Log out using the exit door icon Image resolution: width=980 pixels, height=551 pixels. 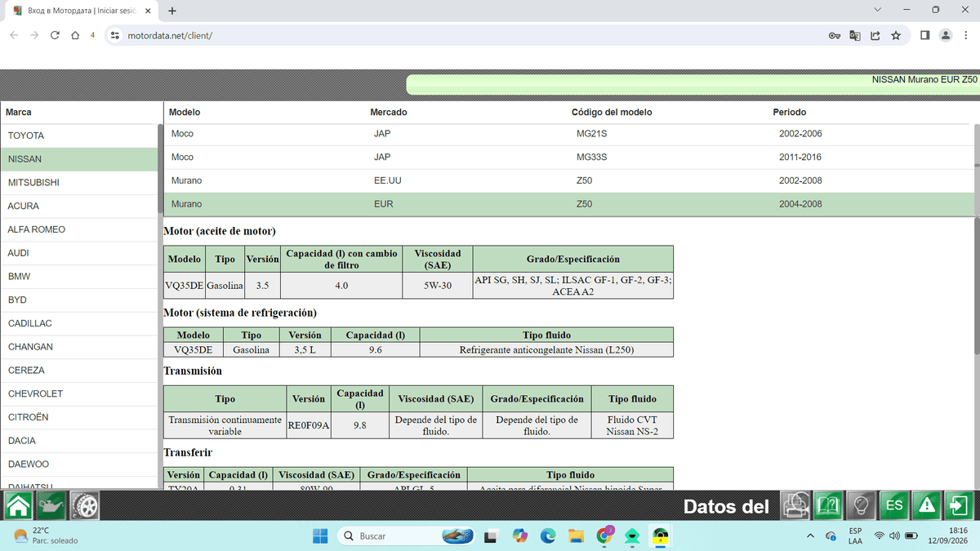(x=960, y=506)
